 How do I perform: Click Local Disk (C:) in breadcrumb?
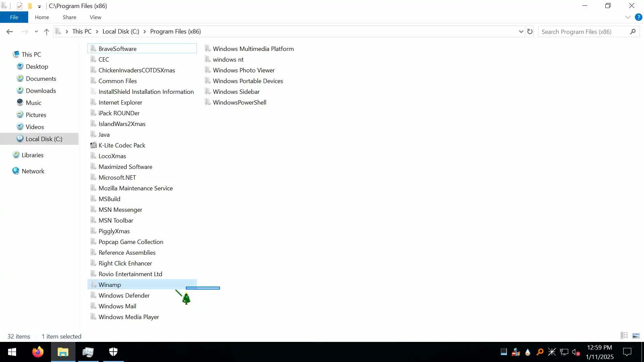(121, 32)
